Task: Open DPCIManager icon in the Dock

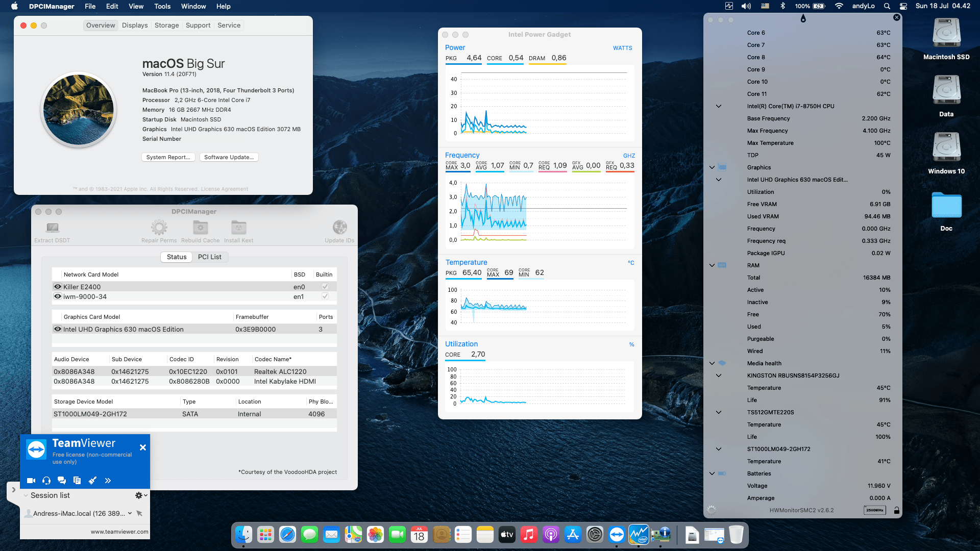Action: (661, 535)
